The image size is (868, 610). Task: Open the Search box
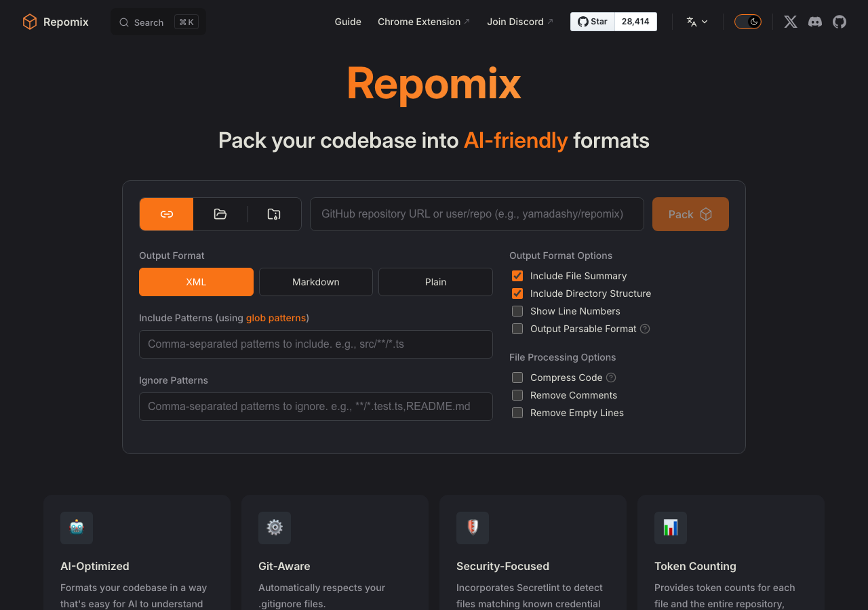click(158, 22)
